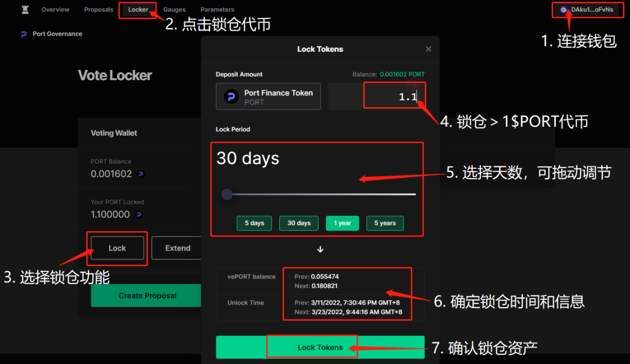
Task: Click the PORT token logo in selector
Action: [231, 97]
